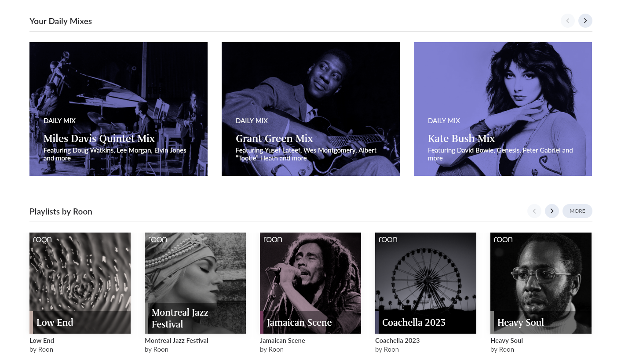Click previous arrow in Playlists by Roon
This screenshot has width=621, height=364.
coord(534,211)
